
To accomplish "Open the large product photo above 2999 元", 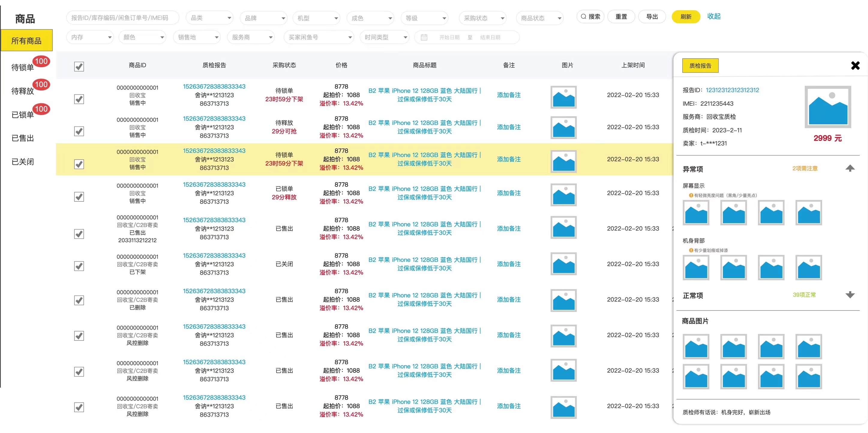I will 827,107.
